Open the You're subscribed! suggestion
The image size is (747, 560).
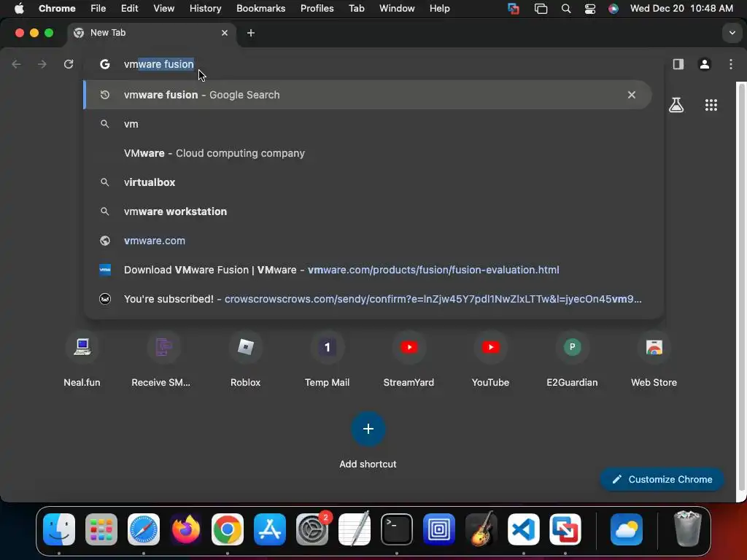368,299
